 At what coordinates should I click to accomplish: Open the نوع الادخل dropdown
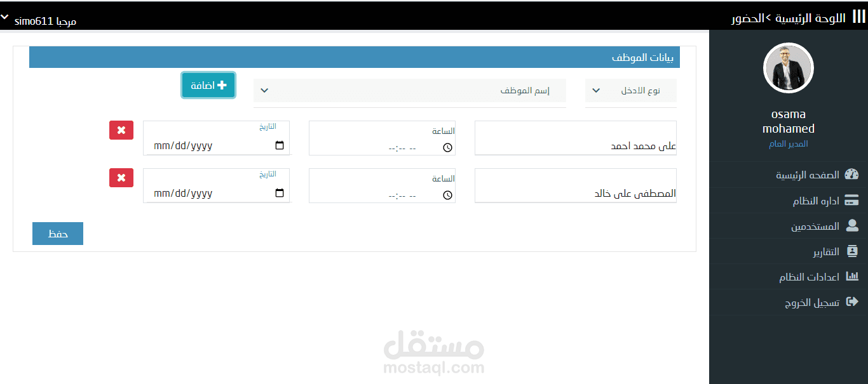click(631, 91)
